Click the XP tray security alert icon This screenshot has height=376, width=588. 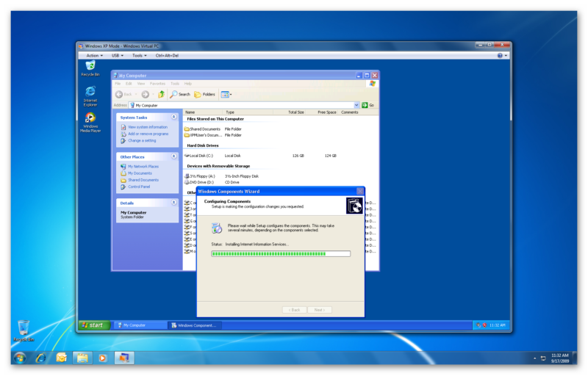tap(484, 325)
